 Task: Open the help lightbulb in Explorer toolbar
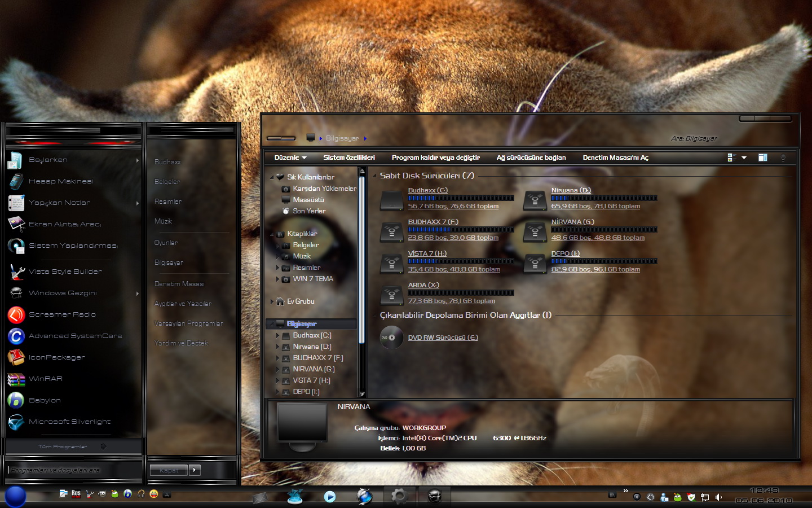tap(784, 158)
